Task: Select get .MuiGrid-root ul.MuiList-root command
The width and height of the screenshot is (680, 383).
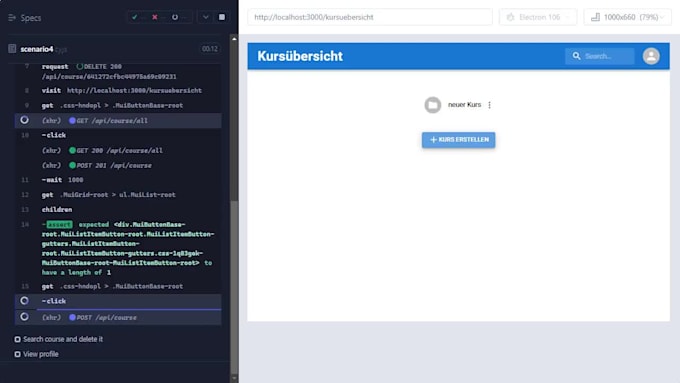Action: pos(118,195)
